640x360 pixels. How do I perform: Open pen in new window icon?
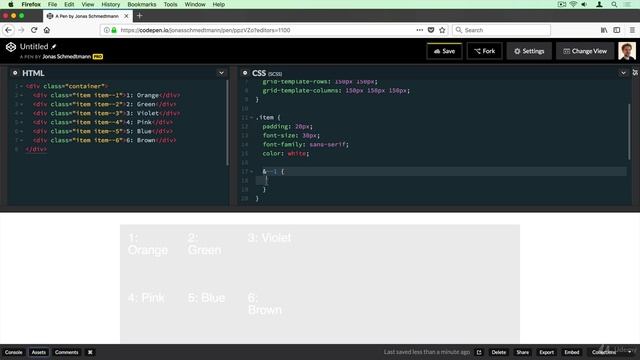pos(479,352)
